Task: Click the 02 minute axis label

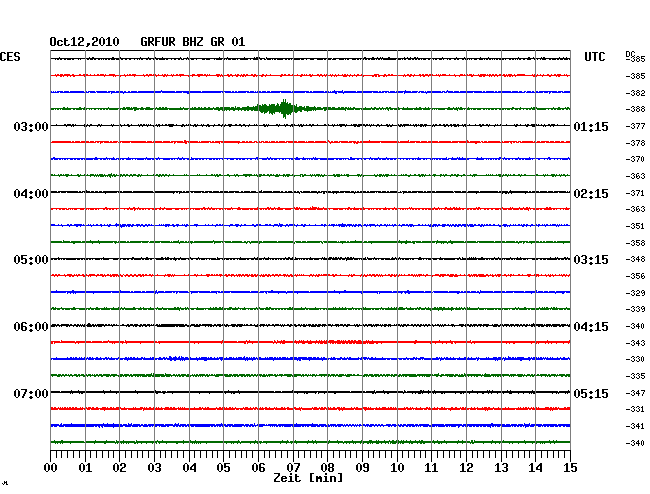Action: pyautogui.click(x=119, y=468)
